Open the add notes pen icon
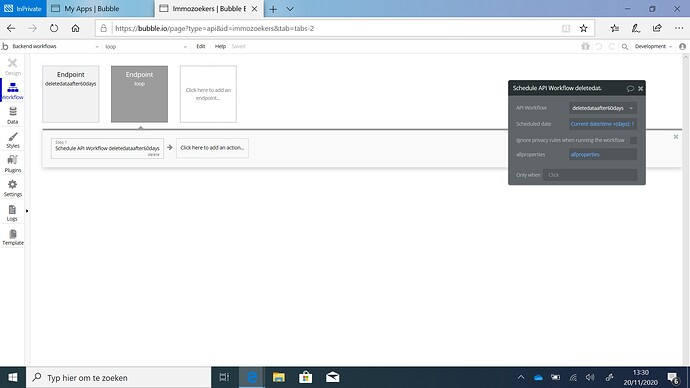 pos(636,28)
